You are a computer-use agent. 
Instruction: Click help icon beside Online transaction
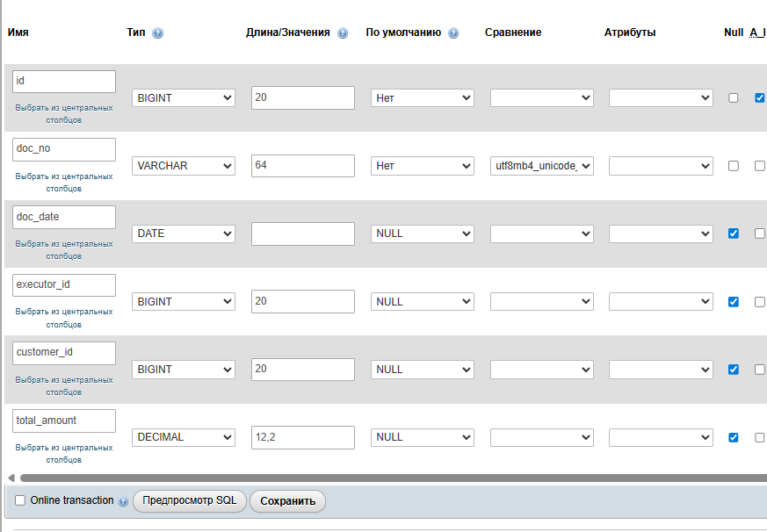(123, 501)
